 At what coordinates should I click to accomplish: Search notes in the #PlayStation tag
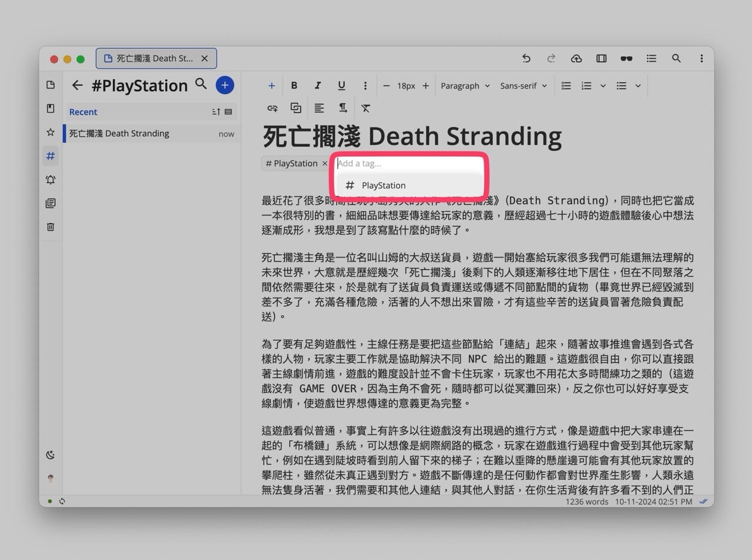click(201, 84)
